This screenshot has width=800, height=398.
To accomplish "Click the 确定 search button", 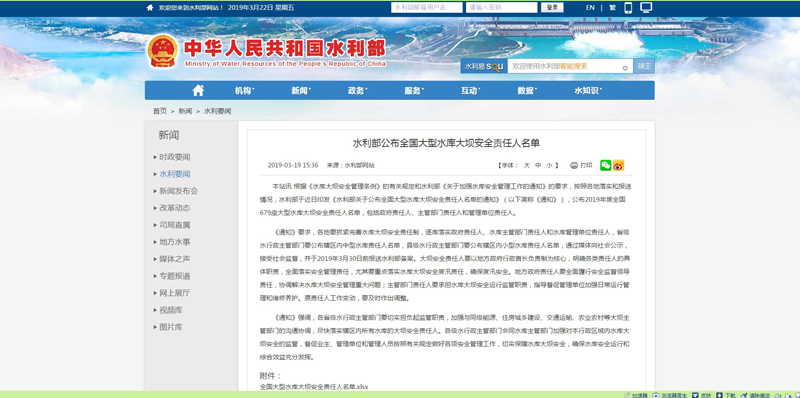I will point(644,66).
